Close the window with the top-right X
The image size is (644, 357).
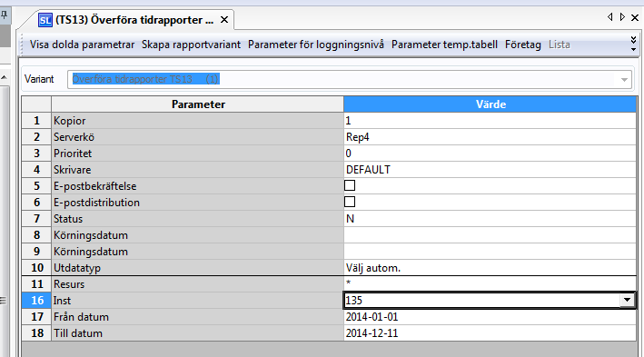pos(635,17)
